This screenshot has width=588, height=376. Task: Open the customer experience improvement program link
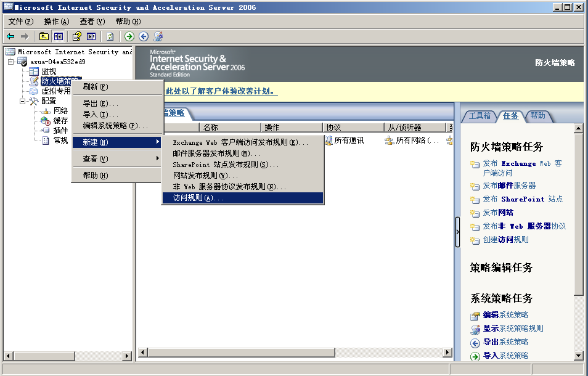[x=221, y=91]
